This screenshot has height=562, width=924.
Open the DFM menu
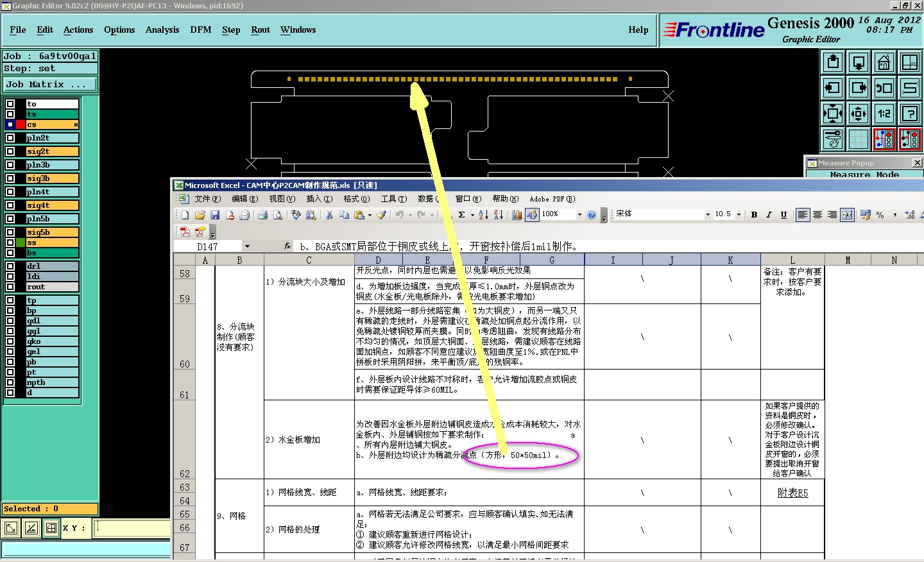click(x=201, y=30)
